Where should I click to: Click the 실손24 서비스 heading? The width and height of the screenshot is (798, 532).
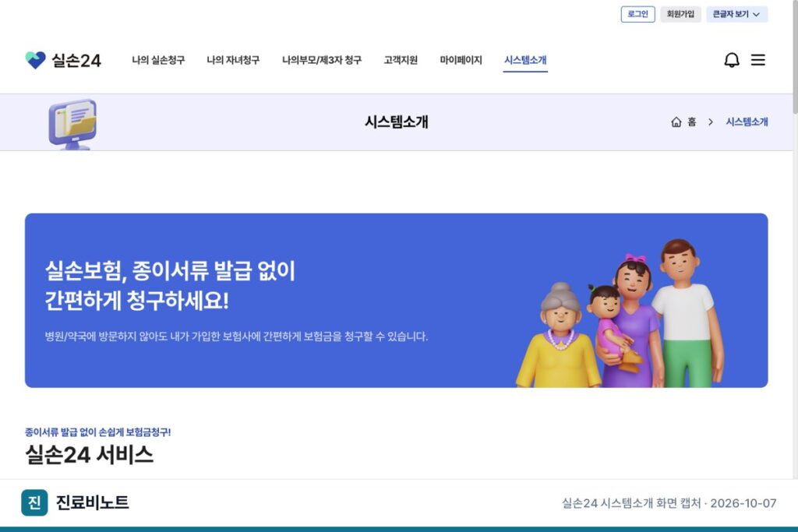pos(89,454)
